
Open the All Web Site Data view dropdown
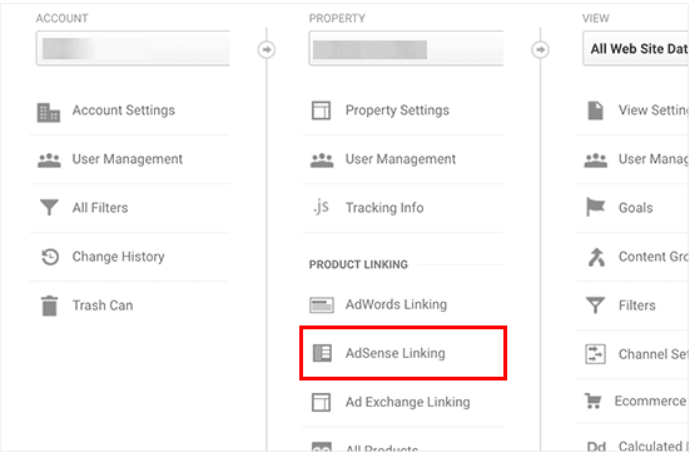pyautogui.click(x=635, y=48)
